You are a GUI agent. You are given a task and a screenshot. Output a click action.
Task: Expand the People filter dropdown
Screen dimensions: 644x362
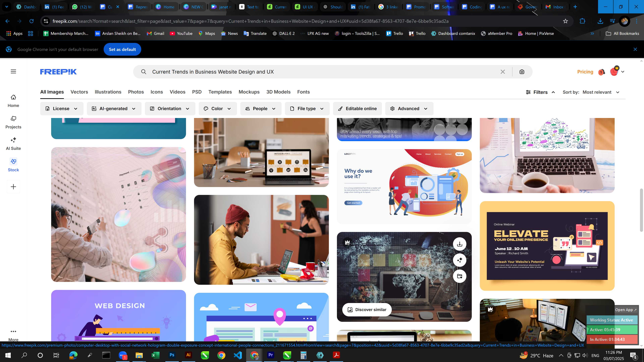(x=261, y=109)
